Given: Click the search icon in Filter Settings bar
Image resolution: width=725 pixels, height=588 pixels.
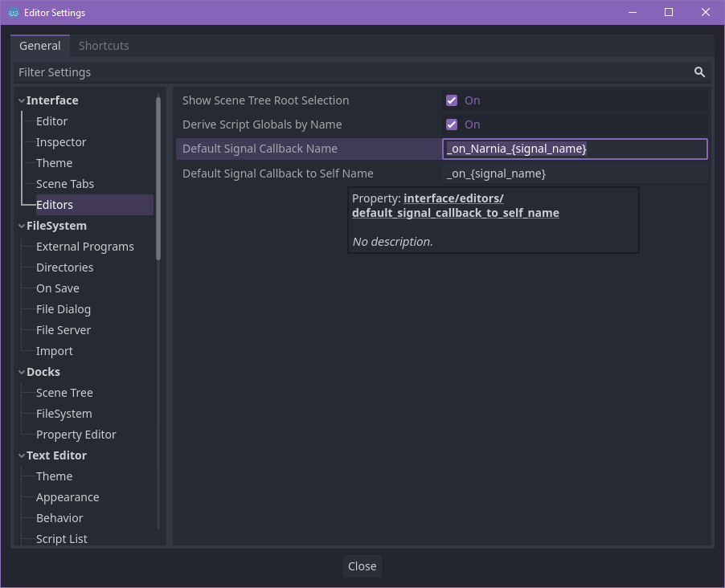Looking at the screenshot, I should [698, 71].
